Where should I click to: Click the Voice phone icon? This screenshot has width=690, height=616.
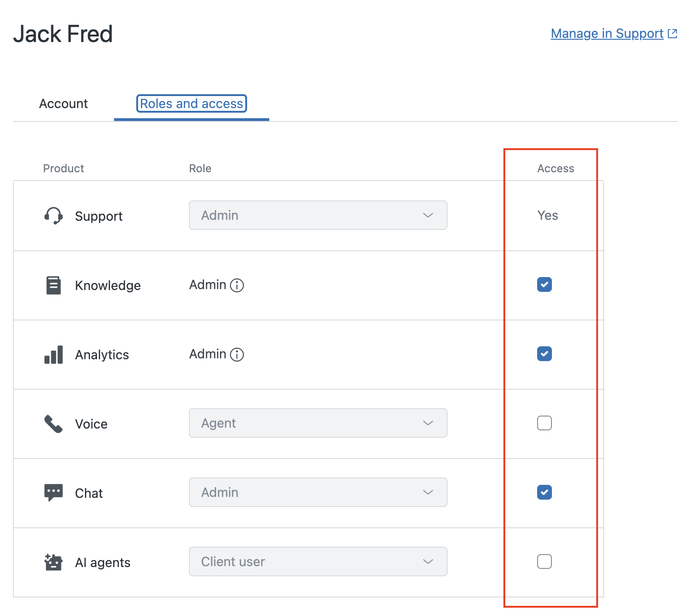point(54,424)
